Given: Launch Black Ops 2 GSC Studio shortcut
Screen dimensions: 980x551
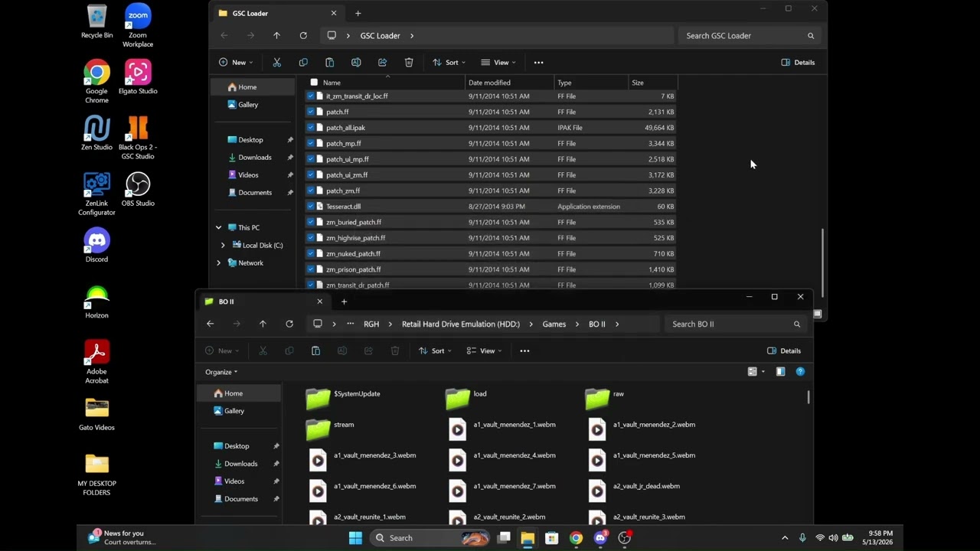Looking at the screenshot, I should tap(138, 138).
